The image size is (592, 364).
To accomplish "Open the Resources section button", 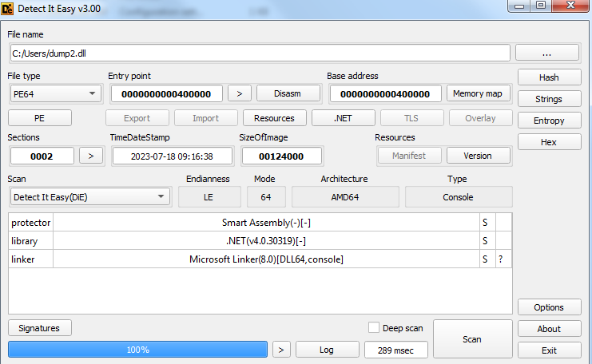I will [x=275, y=118].
